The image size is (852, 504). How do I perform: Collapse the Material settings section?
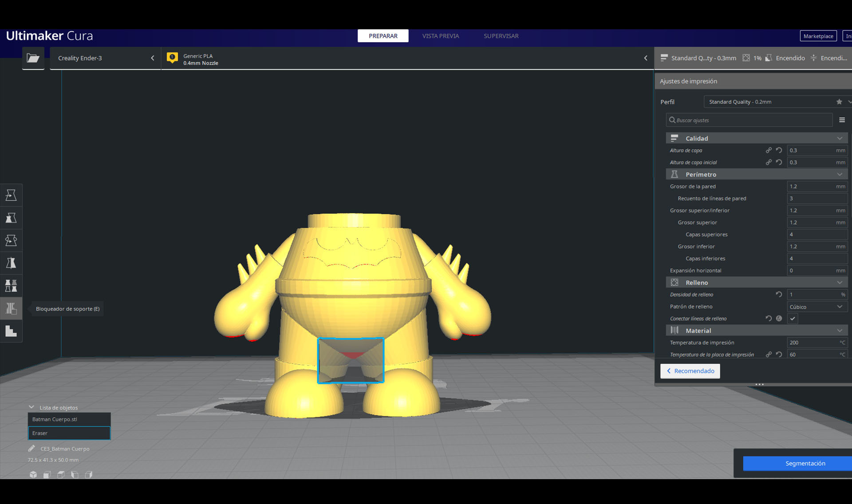[757, 331]
